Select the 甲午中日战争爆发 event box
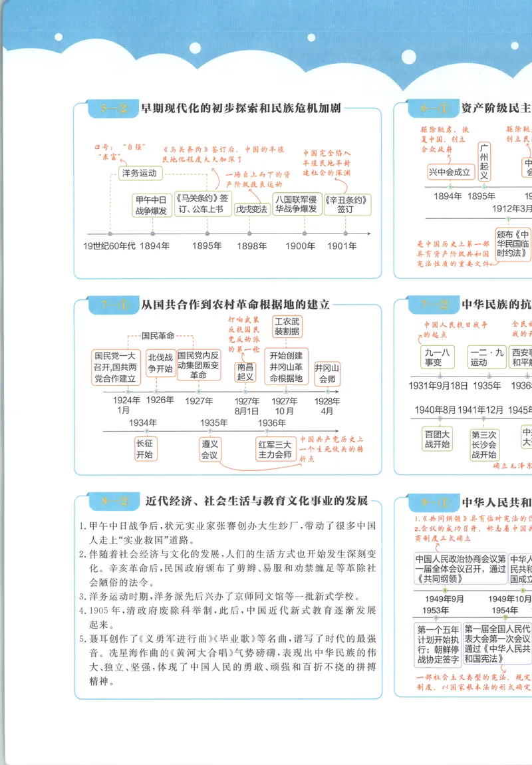The height and width of the screenshot is (765, 532). [152, 206]
